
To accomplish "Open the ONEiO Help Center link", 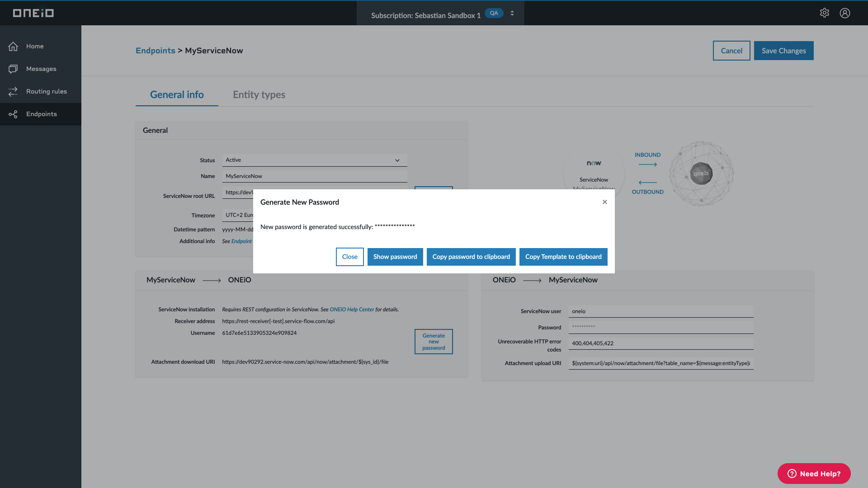I will [x=352, y=310].
